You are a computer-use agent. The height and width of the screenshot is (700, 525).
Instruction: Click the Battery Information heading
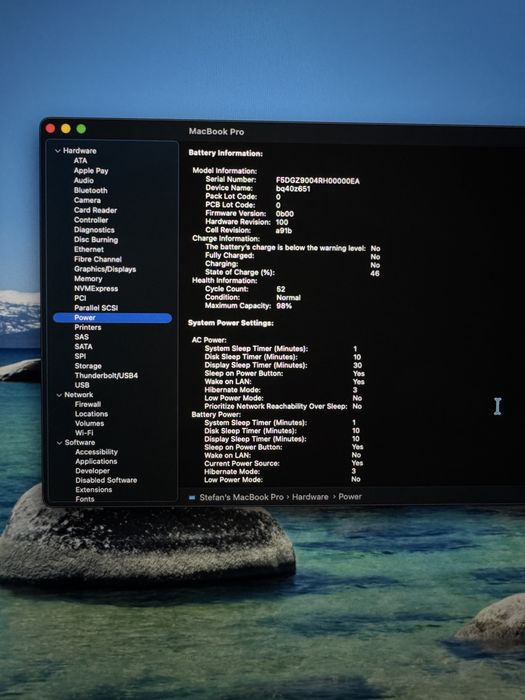pyautogui.click(x=225, y=153)
